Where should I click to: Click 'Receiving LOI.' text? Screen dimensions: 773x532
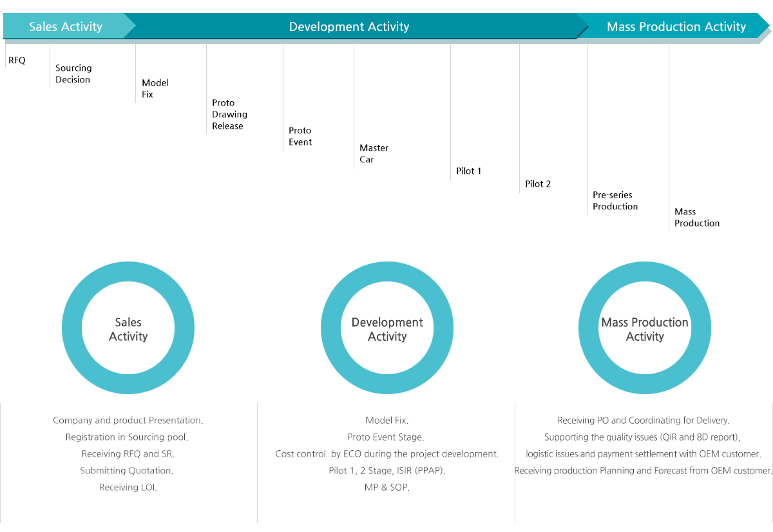(x=128, y=488)
